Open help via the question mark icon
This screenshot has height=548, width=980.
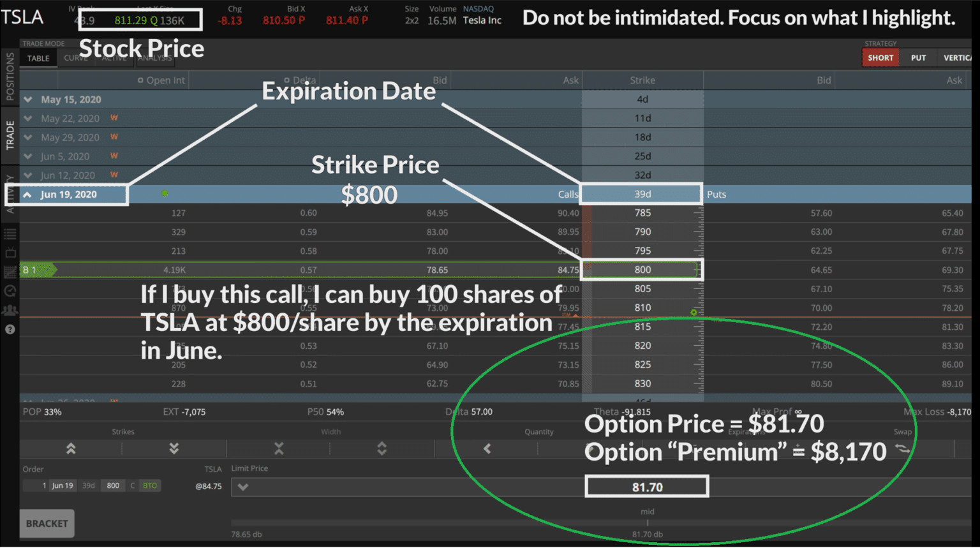(x=10, y=329)
